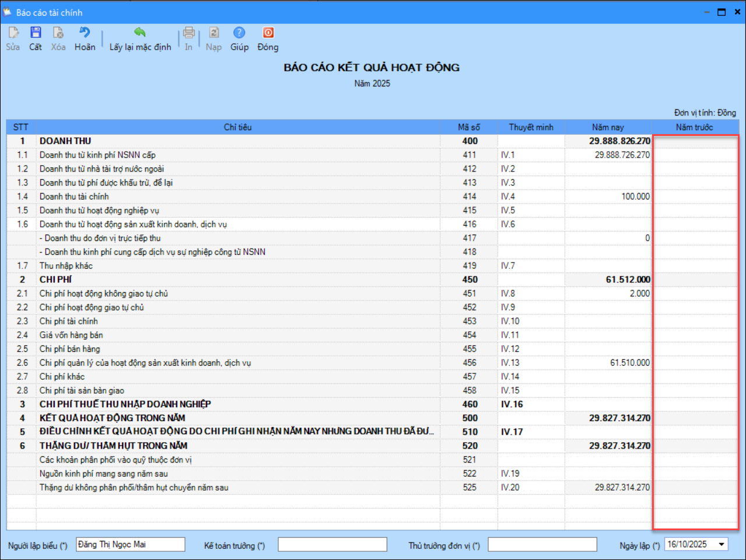The height and width of the screenshot is (560, 746).
Task: Click the Chỉ tiêu column header
Action: pyautogui.click(x=237, y=127)
